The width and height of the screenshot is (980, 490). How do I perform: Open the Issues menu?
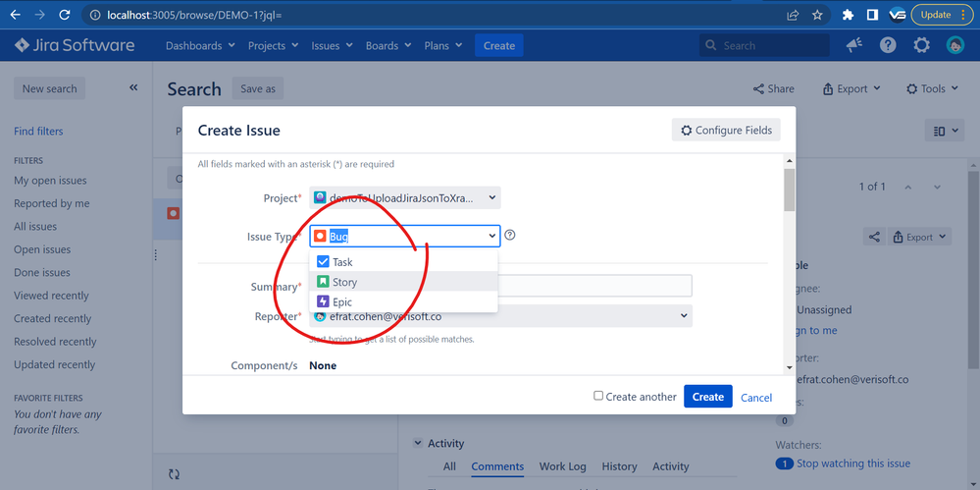332,46
